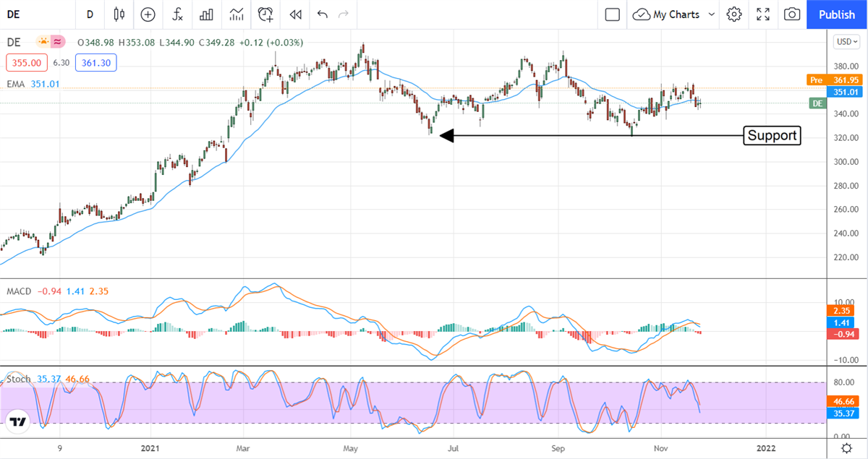Click the 2022 time axis label
The image size is (868, 459).
click(x=765, y=448)
